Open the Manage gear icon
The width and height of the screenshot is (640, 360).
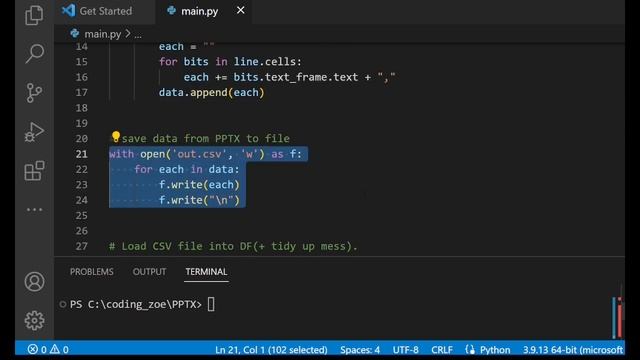34,320
